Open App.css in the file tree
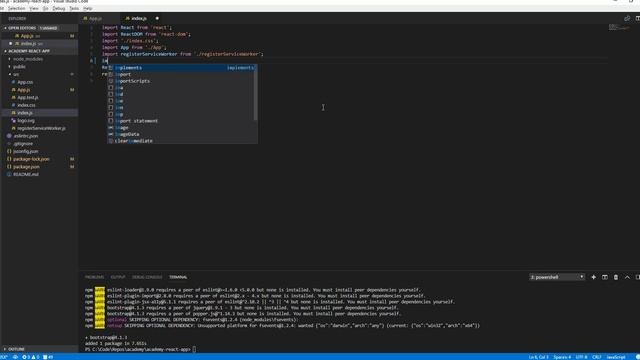 [x=25, y=82]
